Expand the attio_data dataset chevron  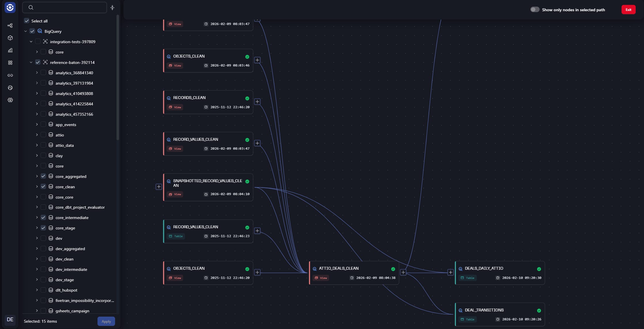tap(37, 145)
